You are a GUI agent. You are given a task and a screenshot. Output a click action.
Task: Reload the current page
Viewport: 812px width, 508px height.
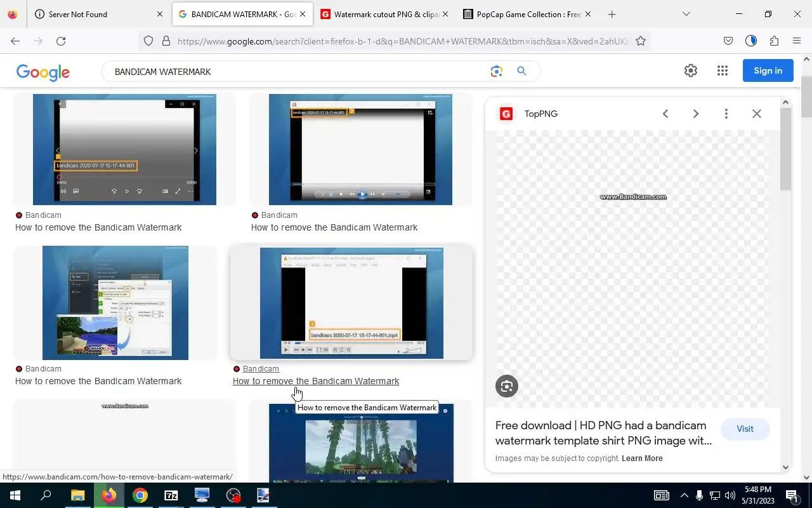point(61,41)
